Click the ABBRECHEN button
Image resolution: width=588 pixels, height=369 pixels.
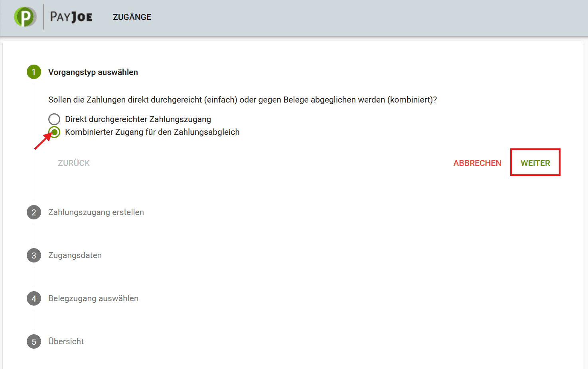[477, 163]
